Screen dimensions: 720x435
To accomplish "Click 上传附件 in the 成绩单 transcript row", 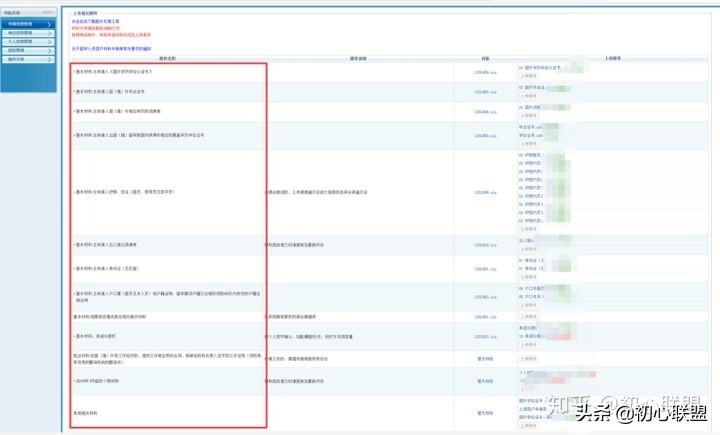I will 528,116.
